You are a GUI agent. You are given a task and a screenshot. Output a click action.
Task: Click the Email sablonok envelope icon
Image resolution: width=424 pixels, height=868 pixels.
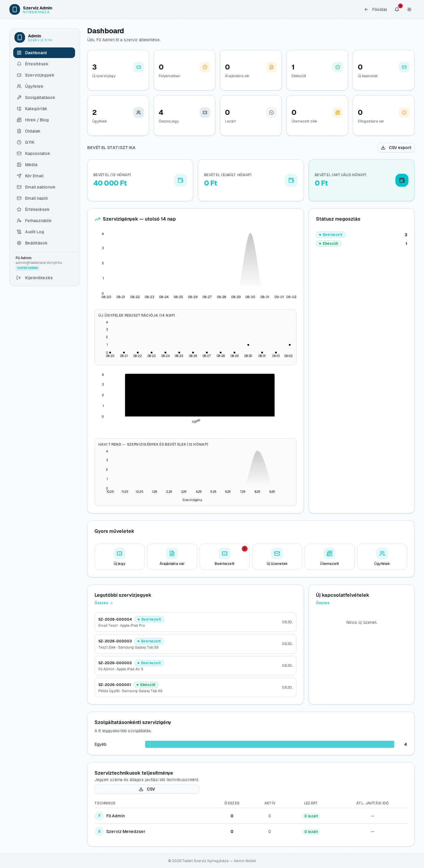pos(19,187)
